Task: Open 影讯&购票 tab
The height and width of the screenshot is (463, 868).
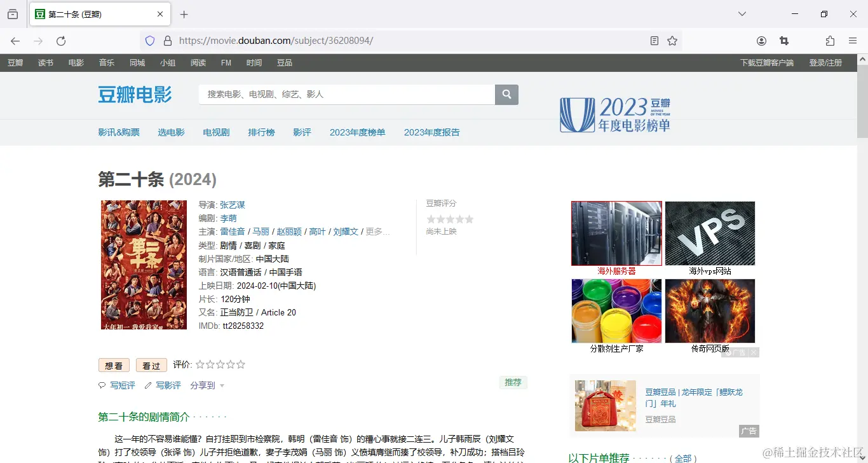Action: [119, 132]
